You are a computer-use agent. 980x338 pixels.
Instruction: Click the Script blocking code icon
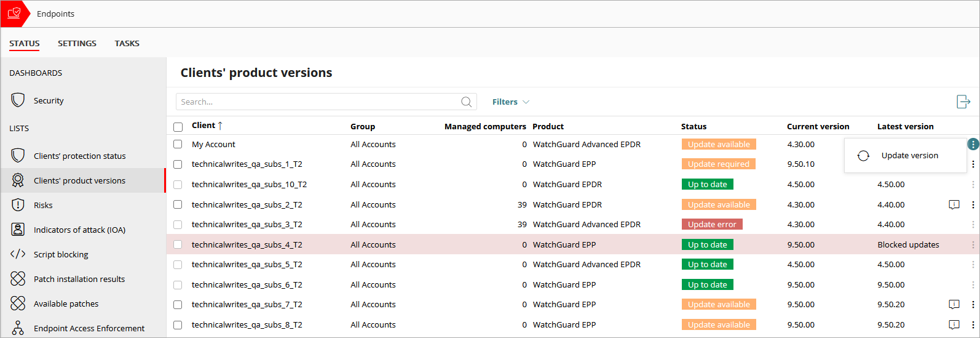pos(18,254)
